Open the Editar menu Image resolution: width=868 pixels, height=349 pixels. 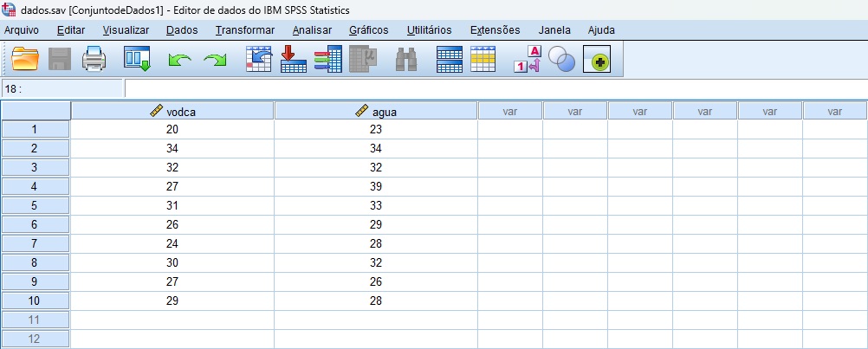tap(71, 30)
